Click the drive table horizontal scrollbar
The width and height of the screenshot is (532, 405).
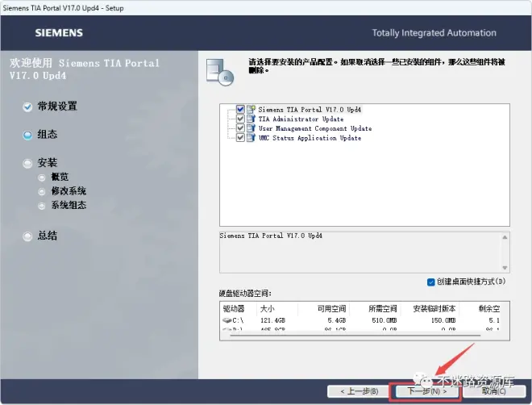pos(355,336)
